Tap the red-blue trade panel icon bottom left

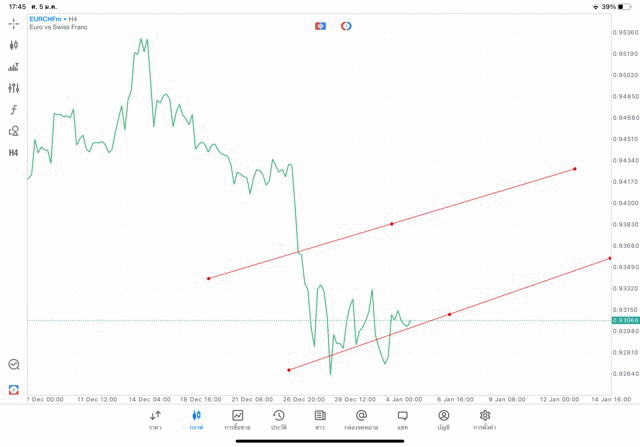click(x=14, y=389)
